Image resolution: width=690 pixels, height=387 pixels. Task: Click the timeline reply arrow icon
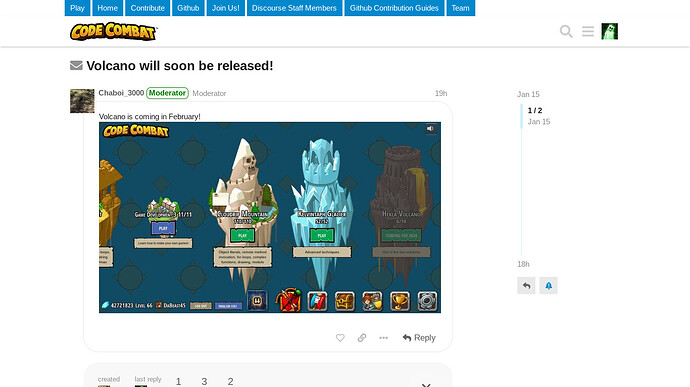[526, 285]
